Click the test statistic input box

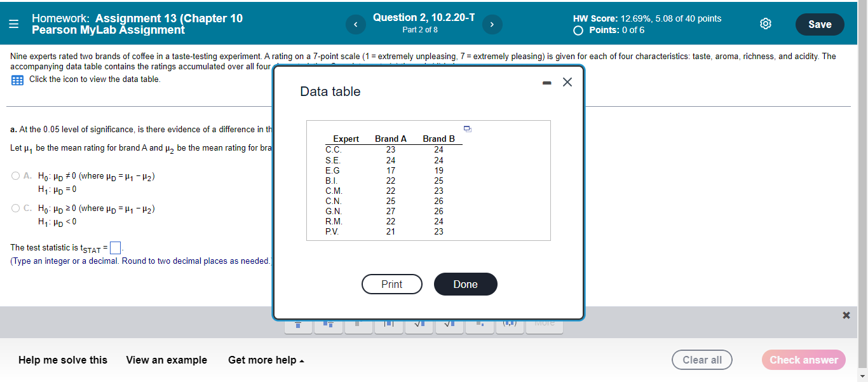point(115,247)
